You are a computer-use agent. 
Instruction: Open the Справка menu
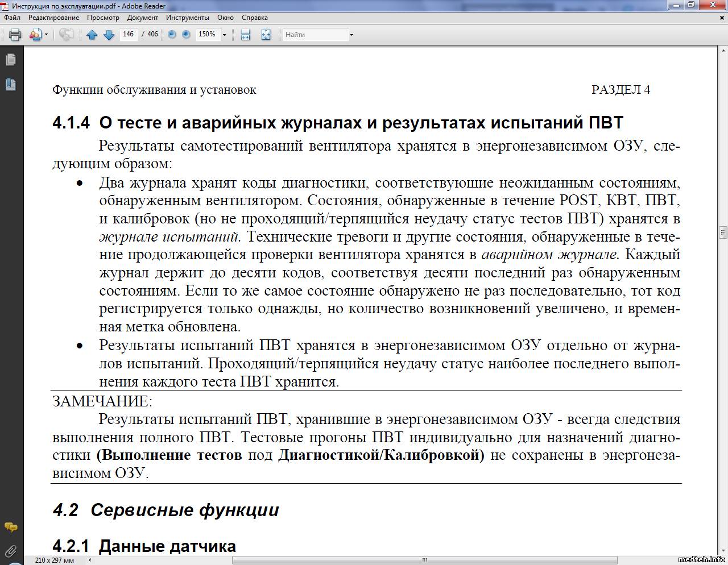click(254, 18)
